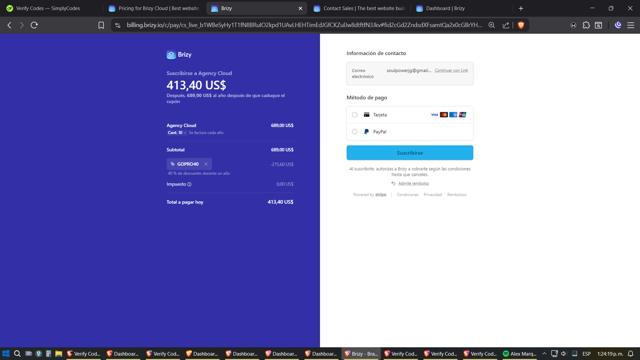This screenshot has height=360, width=640.
Task: Click the Leo AI icon in toolbar
Action: [x=618, y=25]
